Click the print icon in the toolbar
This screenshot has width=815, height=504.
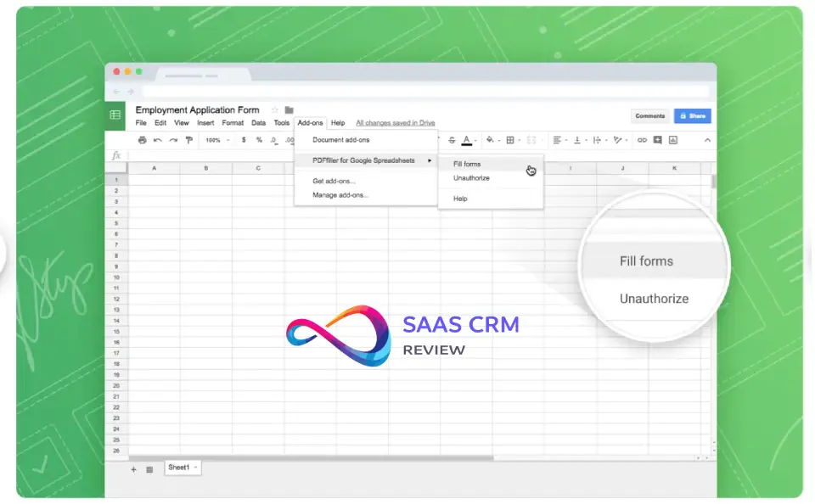click(142, 140)
